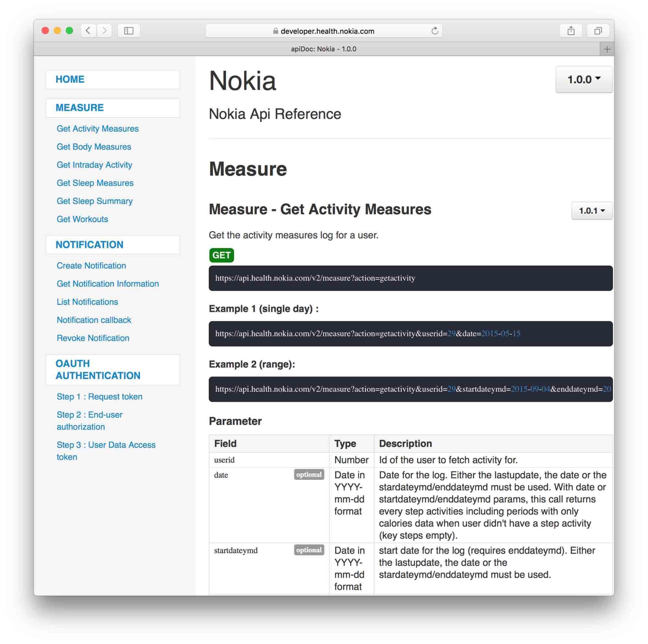Open Create Notification link

91,266
